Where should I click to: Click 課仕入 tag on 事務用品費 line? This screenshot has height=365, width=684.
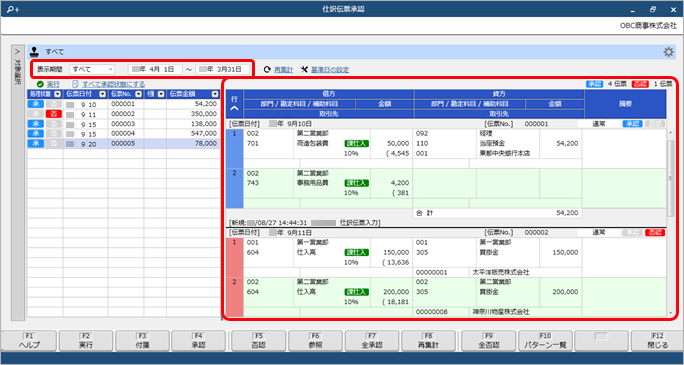tap(356, 183)
